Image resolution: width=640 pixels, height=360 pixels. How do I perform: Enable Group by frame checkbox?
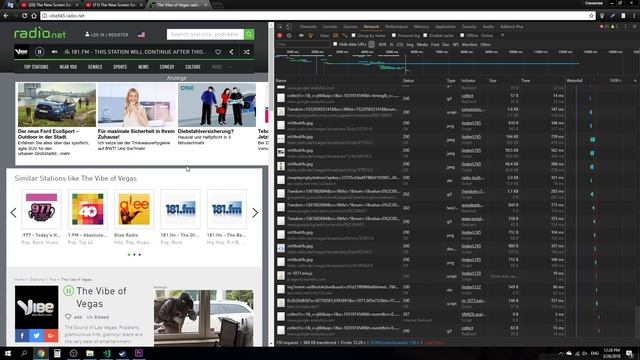pyautogui.click(x=353, y=36)
